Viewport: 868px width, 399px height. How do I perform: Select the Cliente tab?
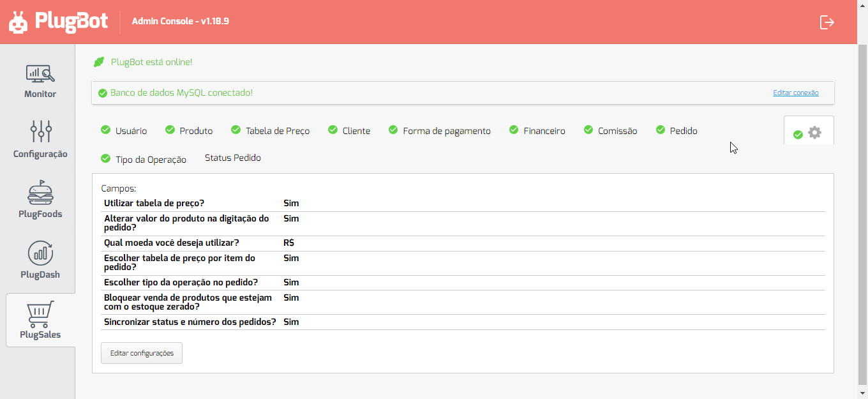(349, 131)
